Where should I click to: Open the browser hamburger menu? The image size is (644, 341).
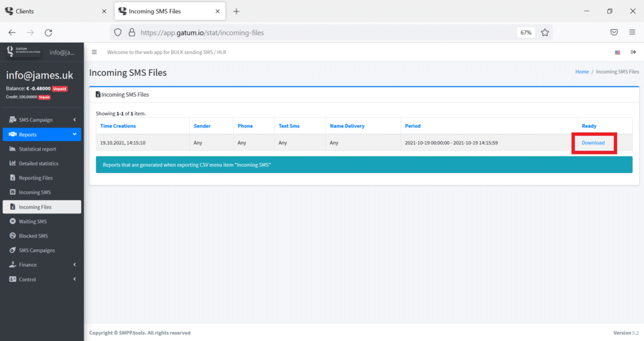pos(632,33)
